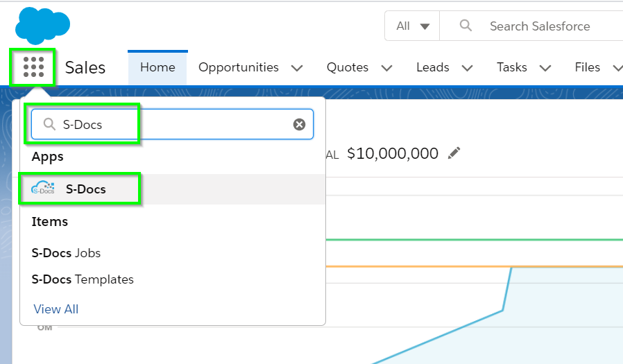Click the global search magnifier icon
Screen dimensions: 623x364
coord(466,26)
